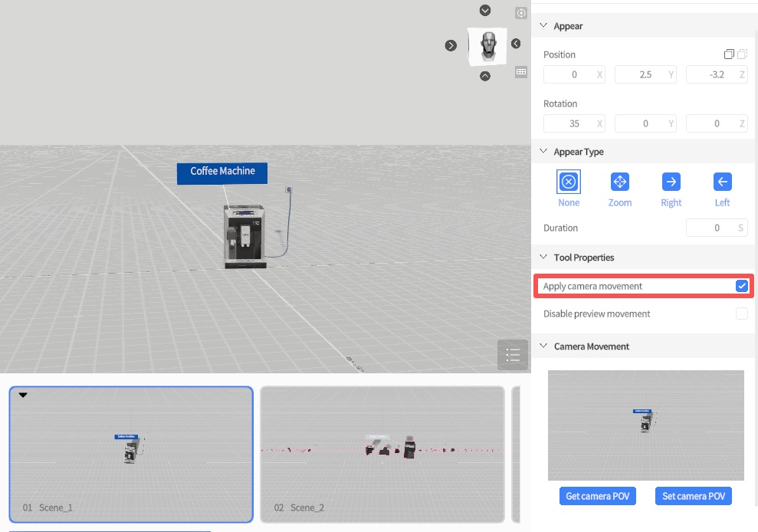Click the view cube's top down-chevron arrow
The height and width of the screenshot is (532, 758).
click(x=484, y=10)
